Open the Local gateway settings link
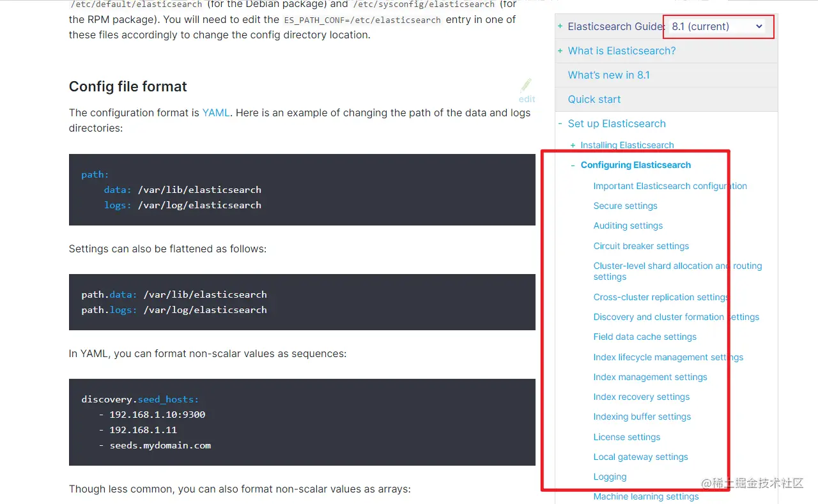This screenshot has height=504, width=818. point(640,457)
